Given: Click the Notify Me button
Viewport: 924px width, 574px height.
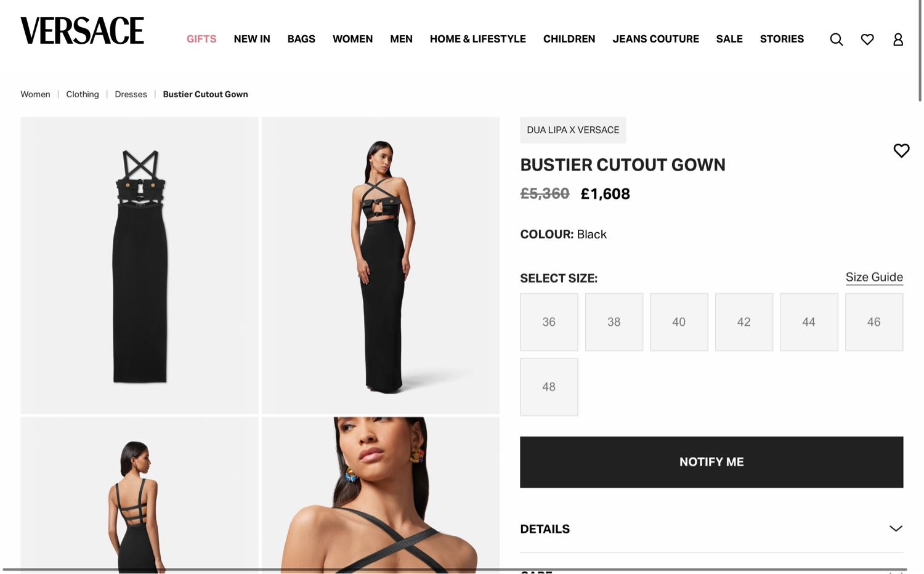Looking at the screenshot, I should pos(711,462).
